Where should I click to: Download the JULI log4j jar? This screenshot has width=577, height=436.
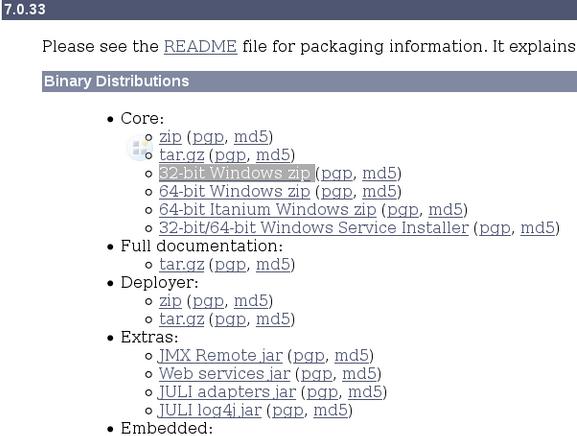pyautogui.click(x=209, y=410)
